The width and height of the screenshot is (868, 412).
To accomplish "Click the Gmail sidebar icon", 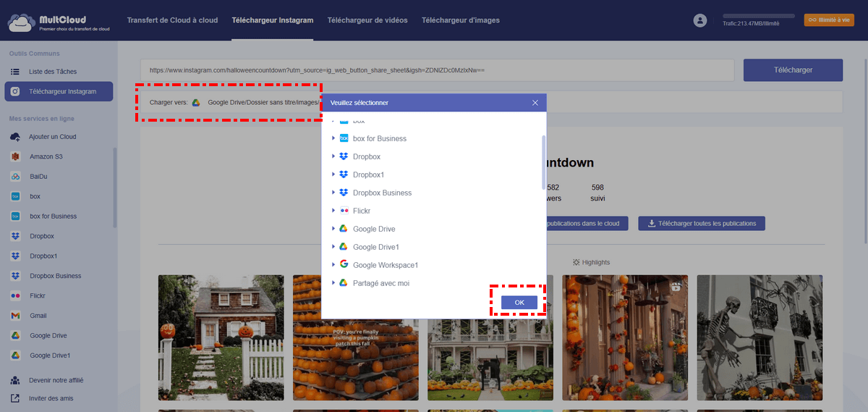I will pyautogui.click(x=15, y=316).
